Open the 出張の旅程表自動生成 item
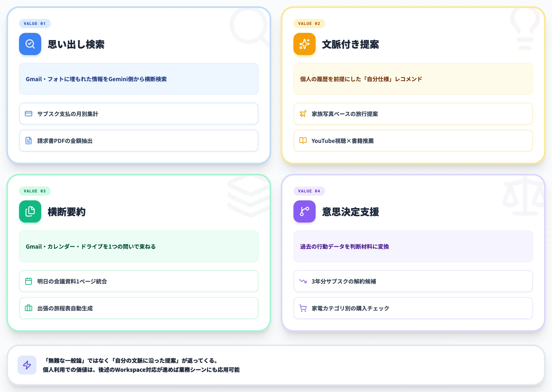 tap(139, 308)
